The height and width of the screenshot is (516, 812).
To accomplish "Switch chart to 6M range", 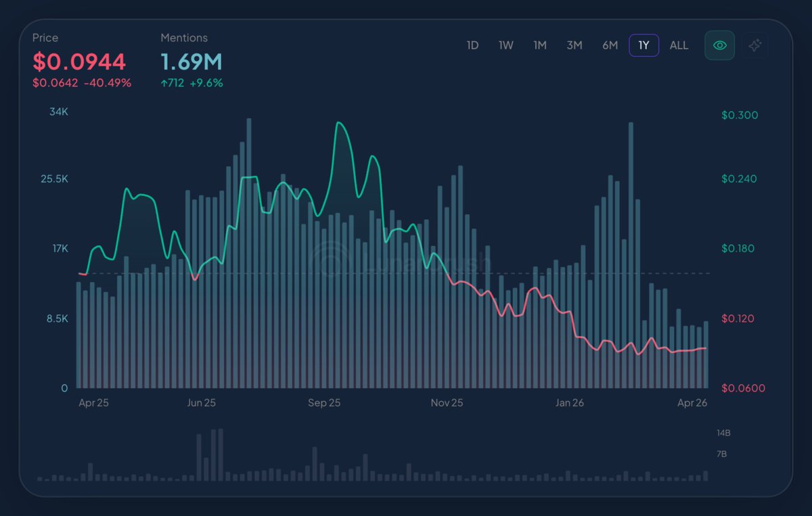I will (610, 45).
